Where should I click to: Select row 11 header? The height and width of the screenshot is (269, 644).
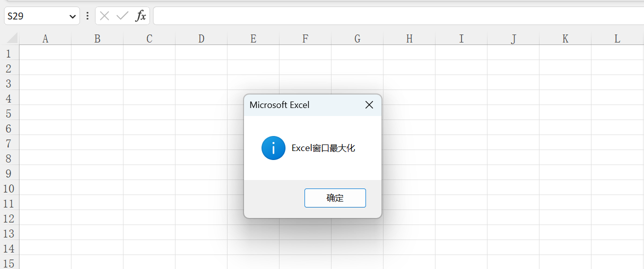coord(9,203)
